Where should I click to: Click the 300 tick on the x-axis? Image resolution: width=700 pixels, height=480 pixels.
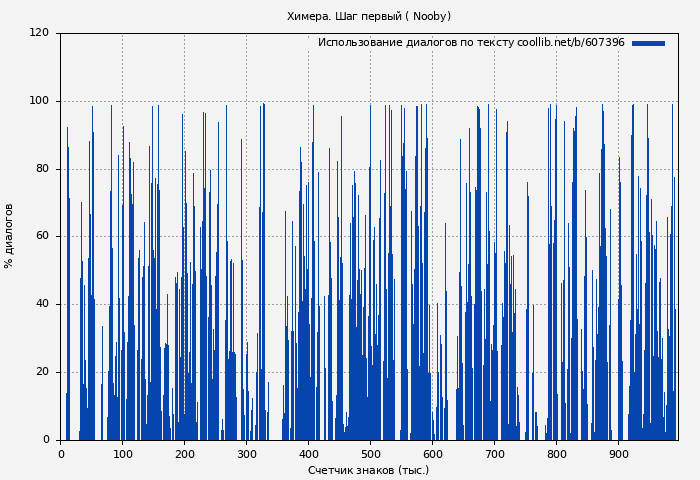click(x=247, y=454)
